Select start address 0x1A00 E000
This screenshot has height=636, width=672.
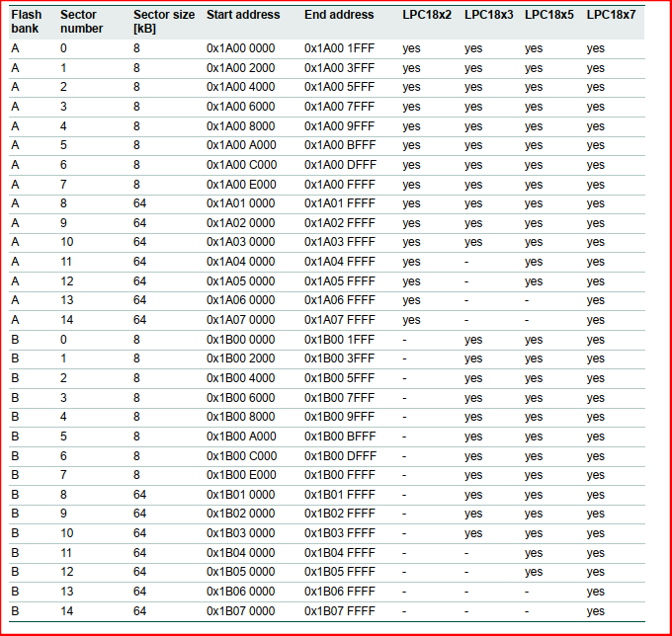point(241,185)
